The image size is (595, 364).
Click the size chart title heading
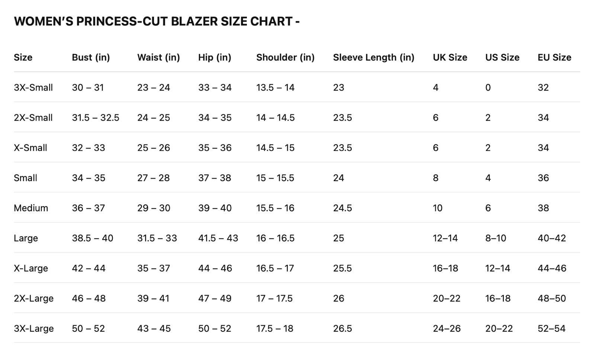tap(157, 22)
